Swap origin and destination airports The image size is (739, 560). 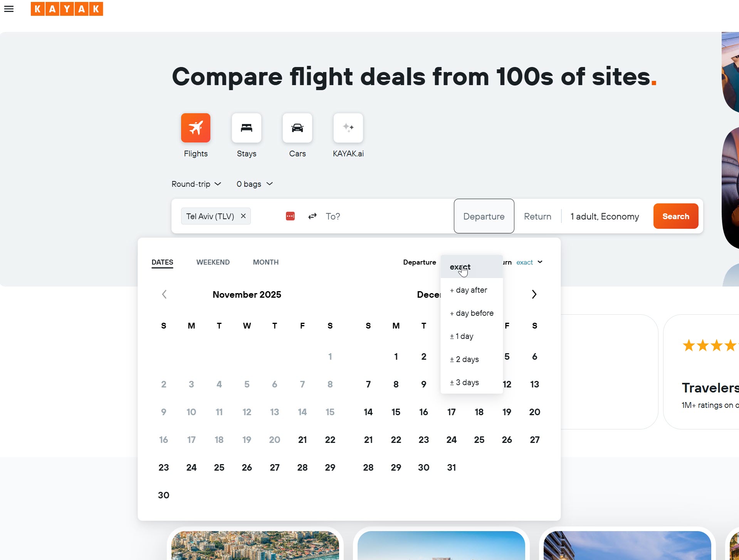pos(312,216)
